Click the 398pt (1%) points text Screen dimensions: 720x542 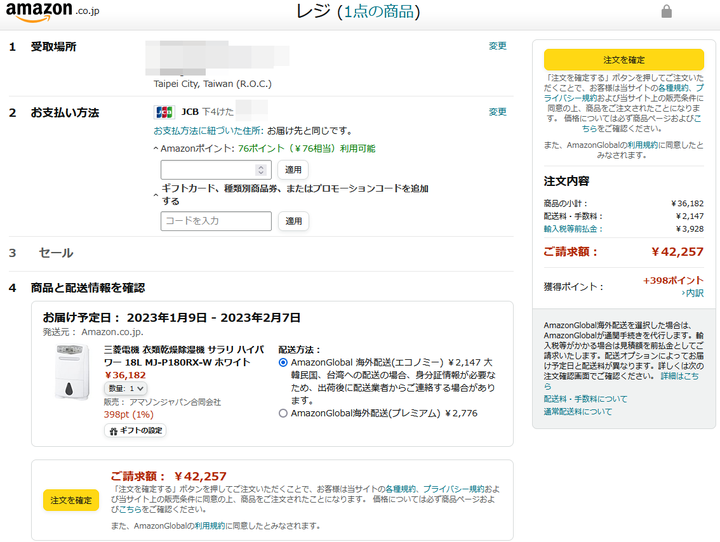coord(129,414)
